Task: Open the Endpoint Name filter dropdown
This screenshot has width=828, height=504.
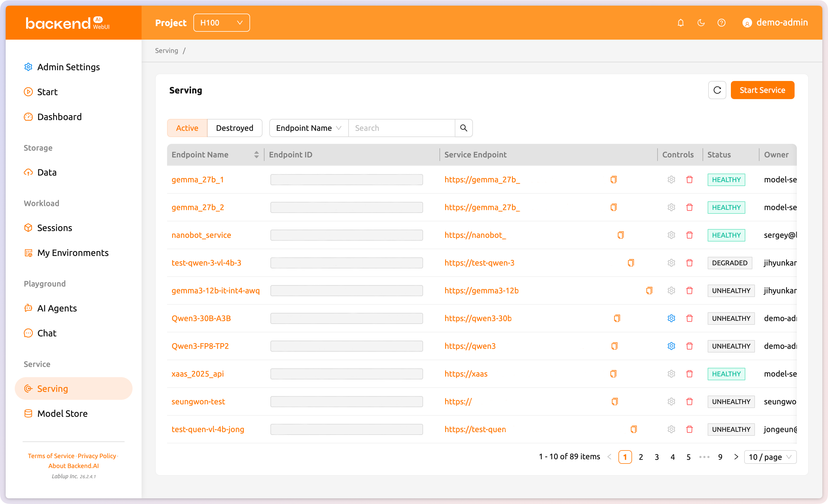Action: 308,128
